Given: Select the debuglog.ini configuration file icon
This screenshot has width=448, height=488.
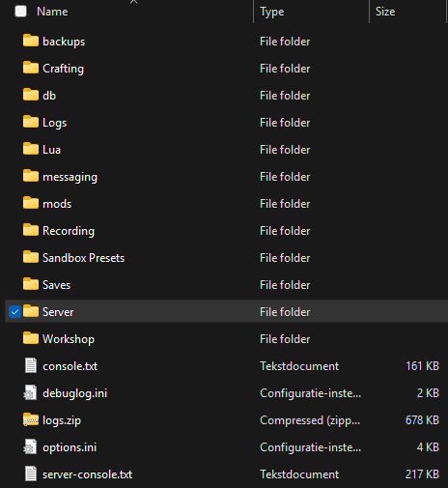Looking at the screenshot, I should [x=30, y=393].
